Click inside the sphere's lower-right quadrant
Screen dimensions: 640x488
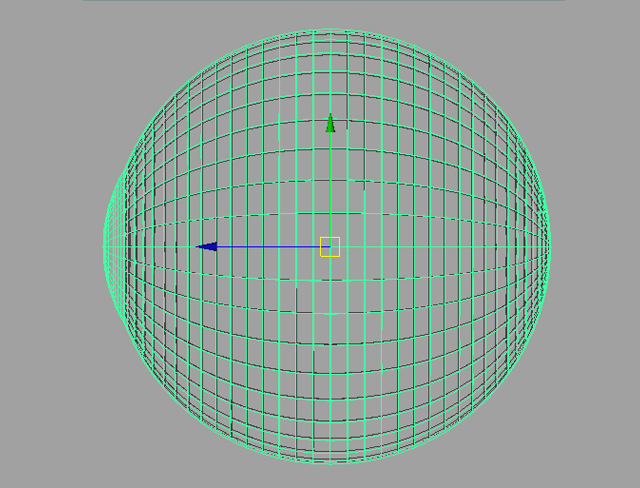point(430,350)
